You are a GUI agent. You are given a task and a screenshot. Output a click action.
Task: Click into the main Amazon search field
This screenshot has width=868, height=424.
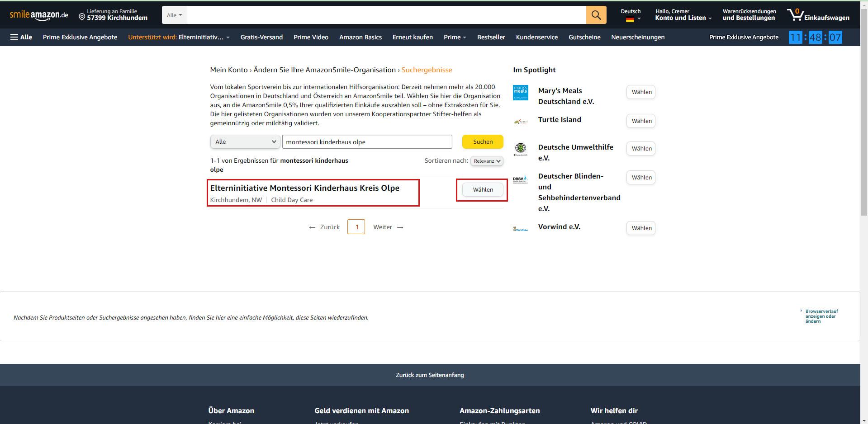386,15
